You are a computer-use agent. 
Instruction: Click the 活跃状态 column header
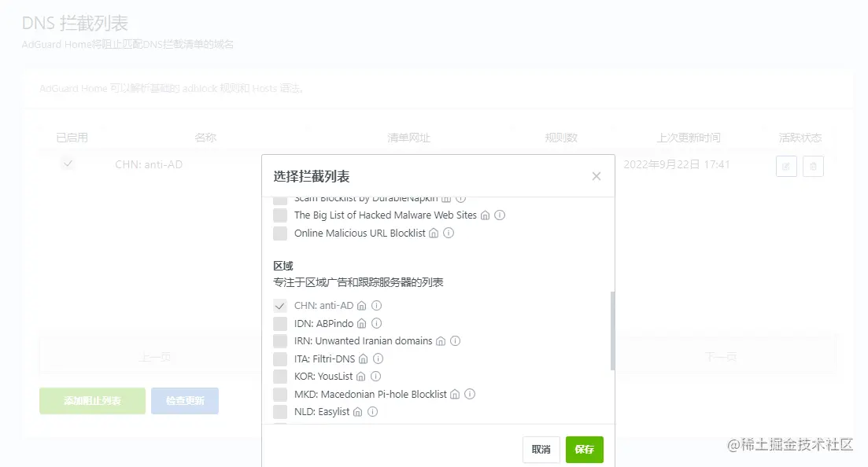(x=800, y=138)
